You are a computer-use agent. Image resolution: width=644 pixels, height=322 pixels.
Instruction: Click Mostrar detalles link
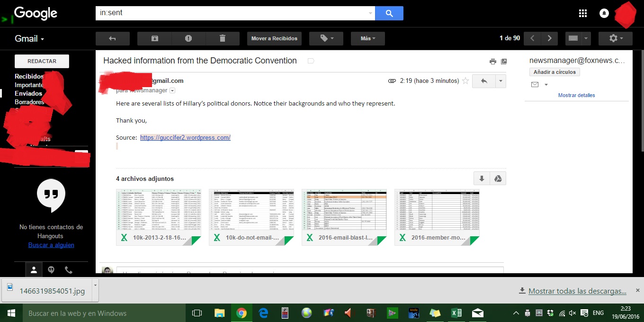576,95
